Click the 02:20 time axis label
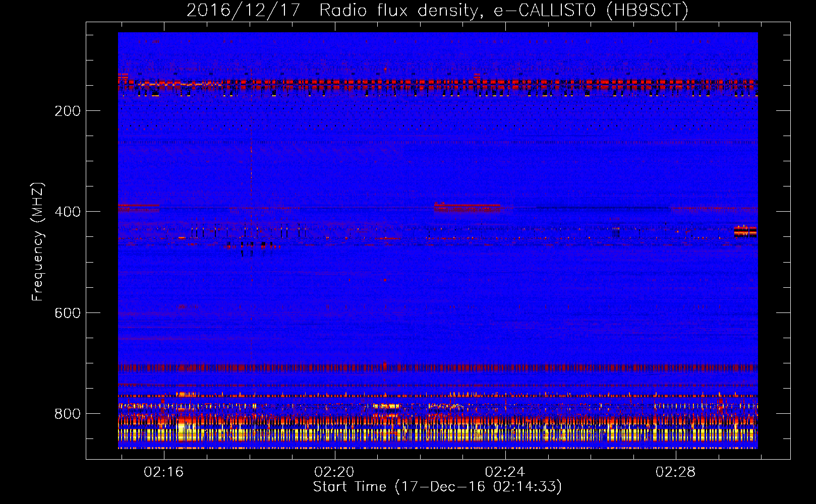This screenshot has width=816, height=504. coord(334,472)
